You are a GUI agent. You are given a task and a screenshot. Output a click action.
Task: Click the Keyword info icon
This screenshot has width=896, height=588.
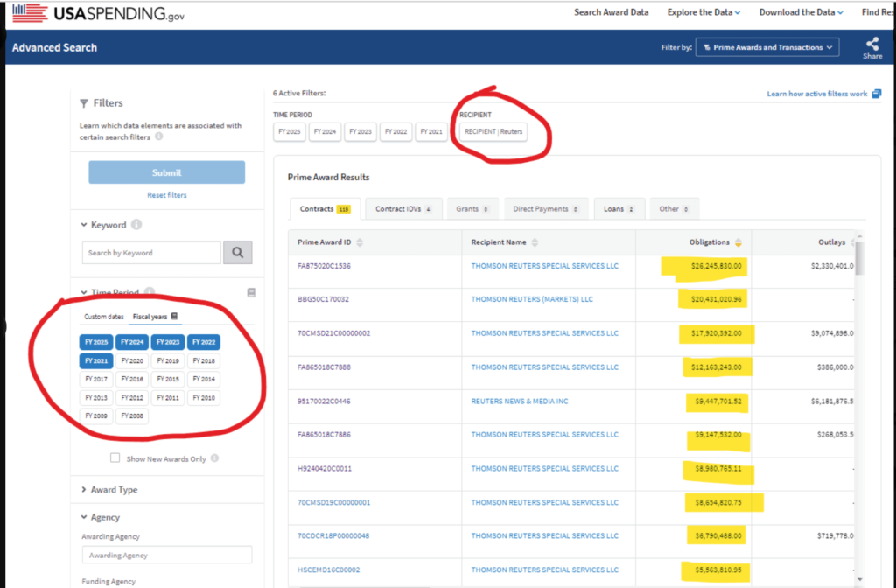coord(136,225)
